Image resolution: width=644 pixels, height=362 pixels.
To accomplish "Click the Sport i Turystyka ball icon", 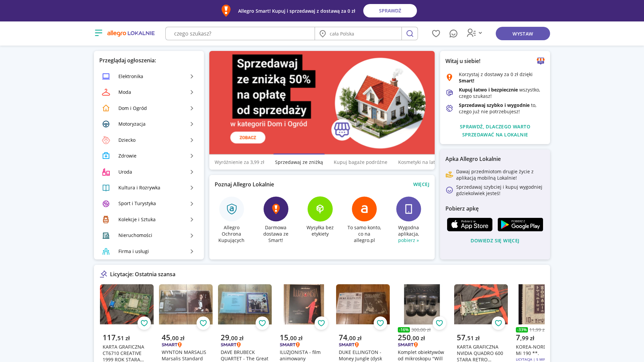I will pyautogui.click(x=106, y=204).
